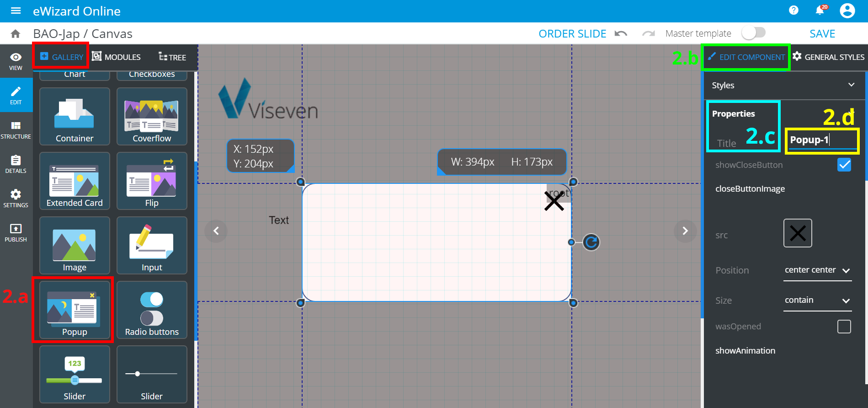Open the Position dropdown center center
This screenshot has height=408, width=868.
click(817, 270)
